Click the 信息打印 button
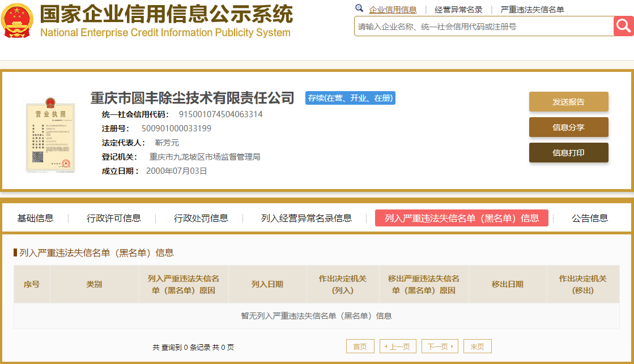The image size is (634, 364). click(568, 153)
